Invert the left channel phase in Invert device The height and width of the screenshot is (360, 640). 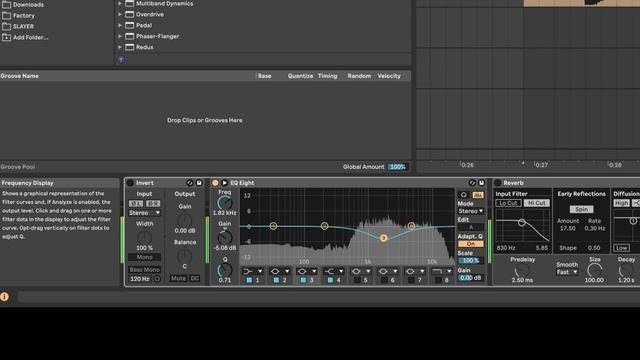136,203
